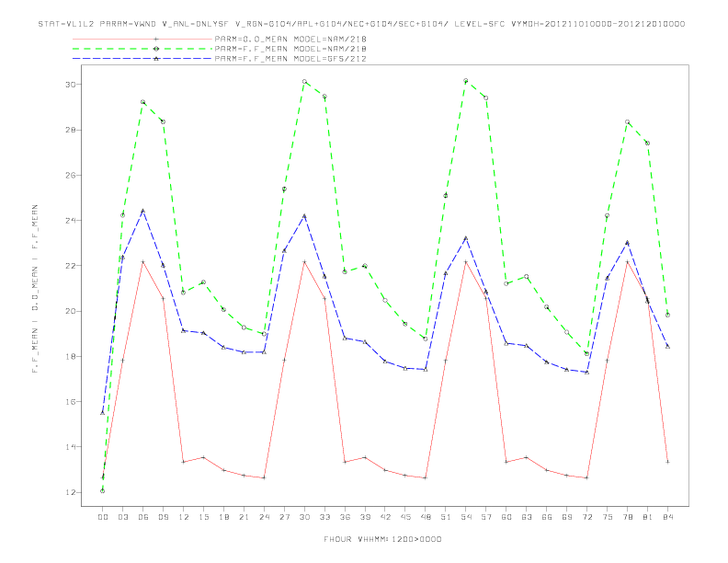Click green NAM circle marker at hour 00
The image size is (728, 563).
point(103,491)
